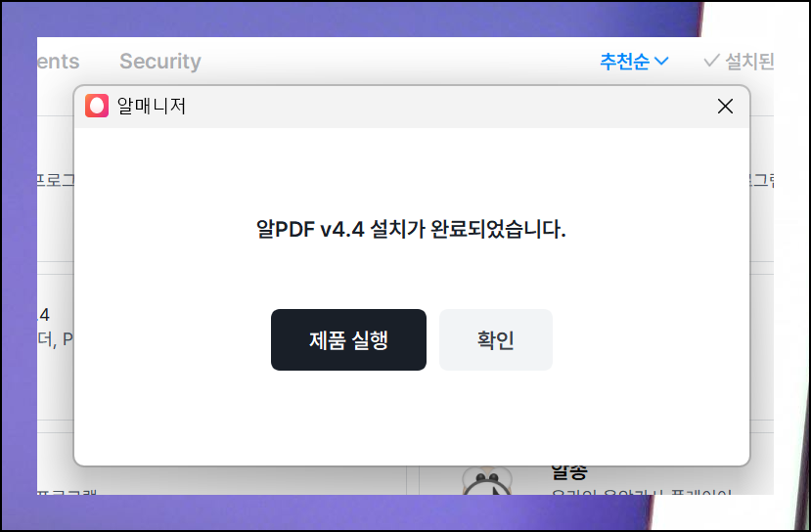Close the 알매니저 dialog with X
This screenshot has width=811, height=532.
point(725,106)
